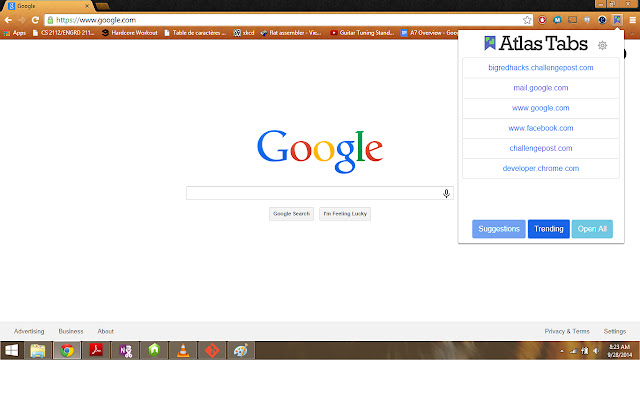
Task: Click the Privacy & Terms footer link
Action: pyautogui.click(x=567, y=331)
